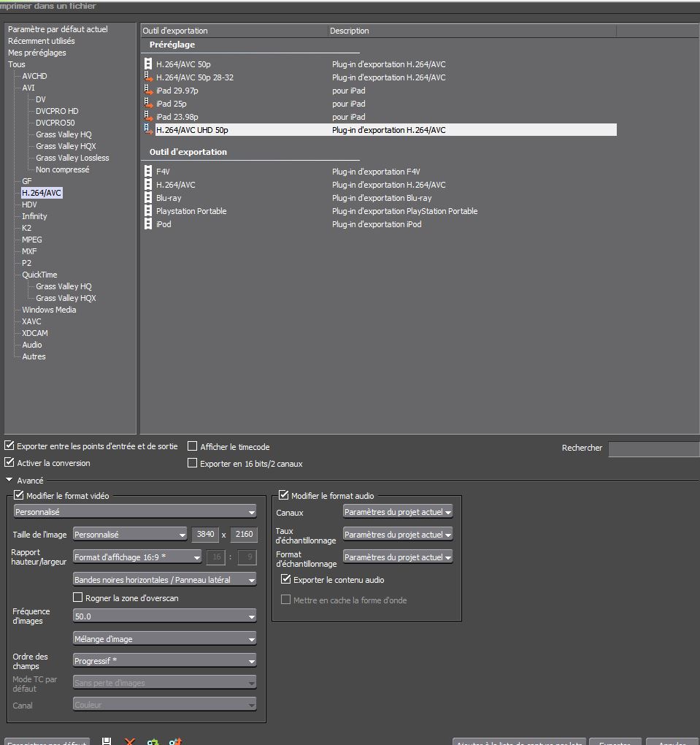Select the Tous category
Screen dimensions: 700x745
17,64
